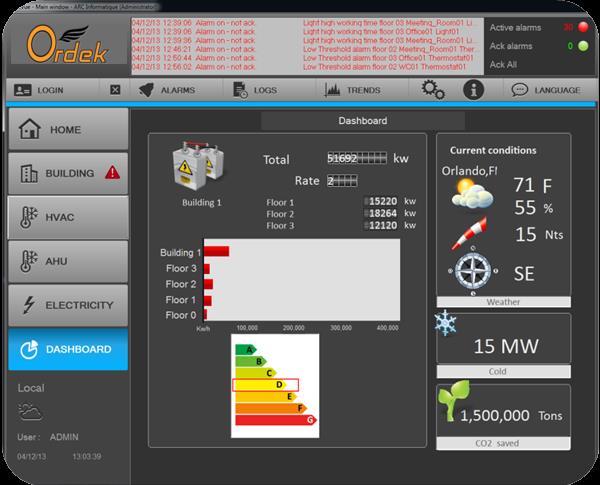This screenshot has width=600, height=485.
Task: Click the Building 1 transformer icon
Action: coord(200,165)
